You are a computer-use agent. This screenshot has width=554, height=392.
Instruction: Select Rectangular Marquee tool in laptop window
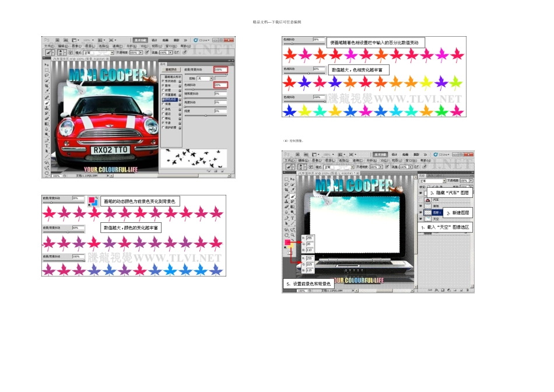point(286,179)
